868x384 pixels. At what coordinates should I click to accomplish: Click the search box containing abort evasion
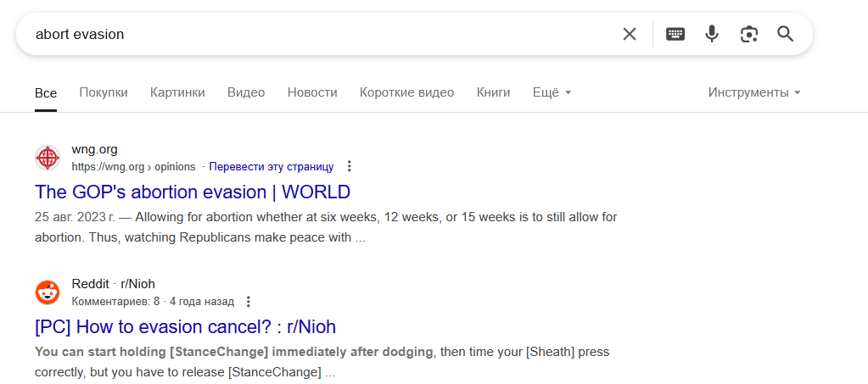[x=321, y=34]
